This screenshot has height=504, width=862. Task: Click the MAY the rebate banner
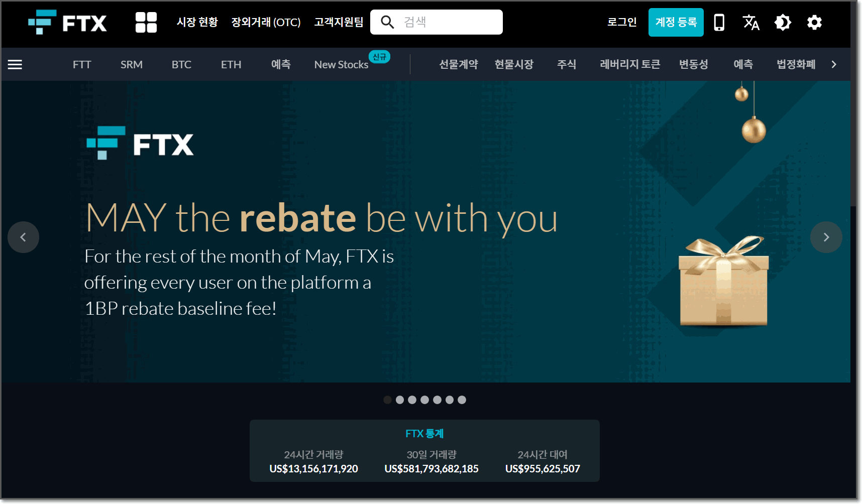click(426, 231)
